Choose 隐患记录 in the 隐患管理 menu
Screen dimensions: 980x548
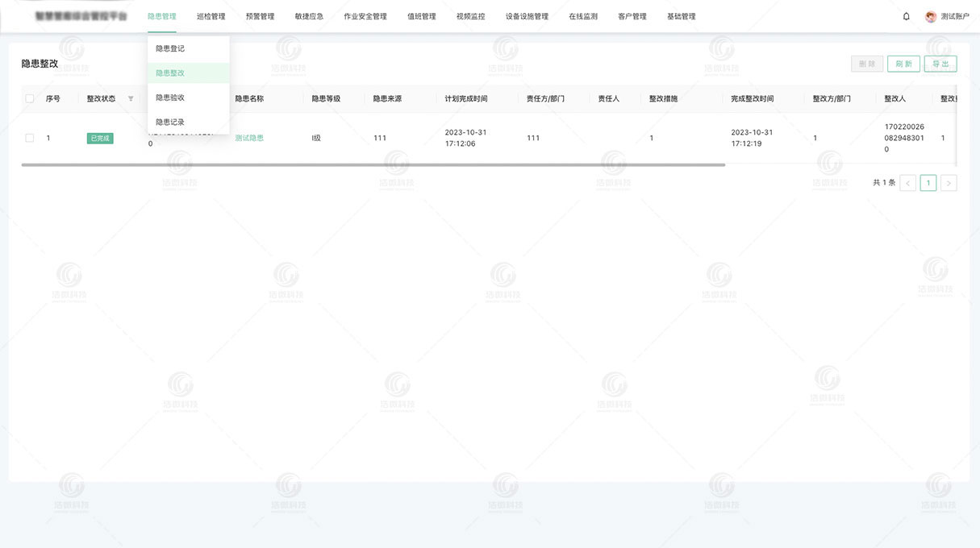pyautogui.click(x=172, y=122)
